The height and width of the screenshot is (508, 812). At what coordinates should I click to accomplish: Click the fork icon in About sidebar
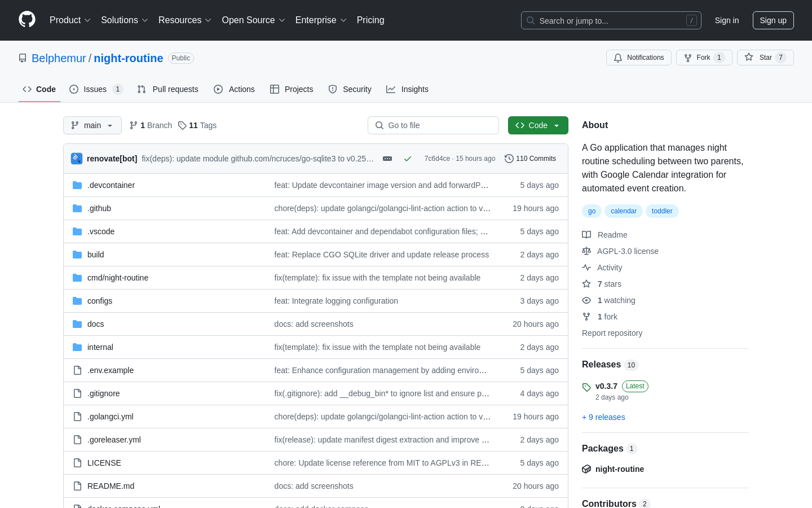[x=586, y=317]
